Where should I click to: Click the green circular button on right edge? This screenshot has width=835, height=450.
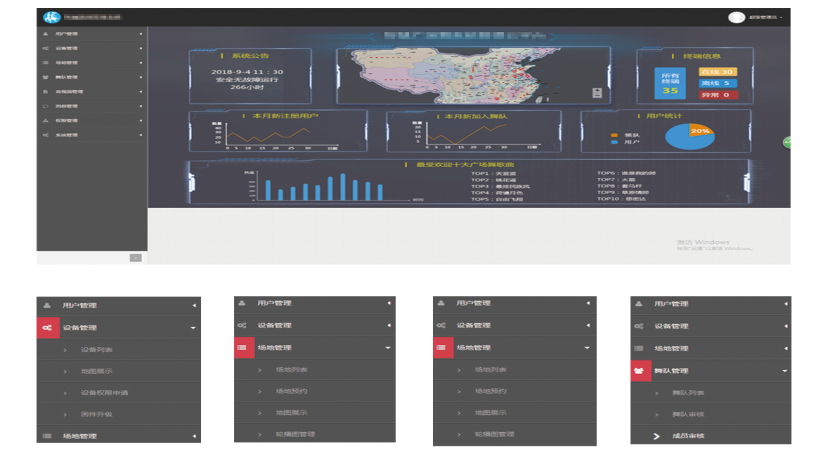[x=787, y=142]
